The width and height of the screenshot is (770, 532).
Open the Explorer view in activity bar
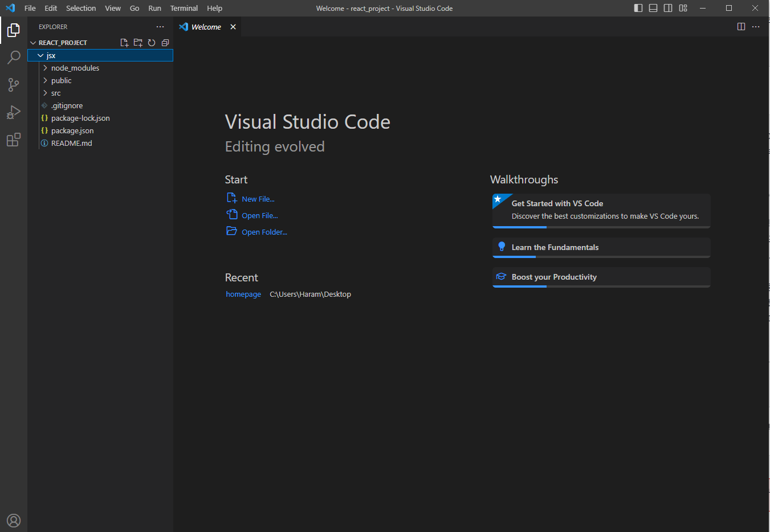point(14,30)
